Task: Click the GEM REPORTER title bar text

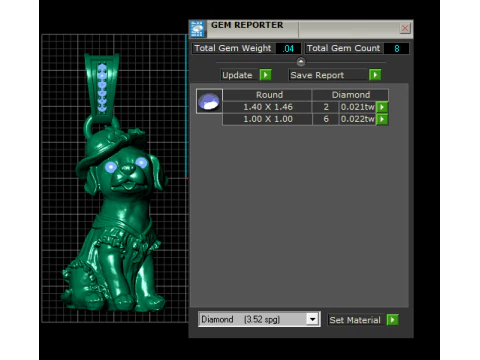Action: click(x=247, y=25)
